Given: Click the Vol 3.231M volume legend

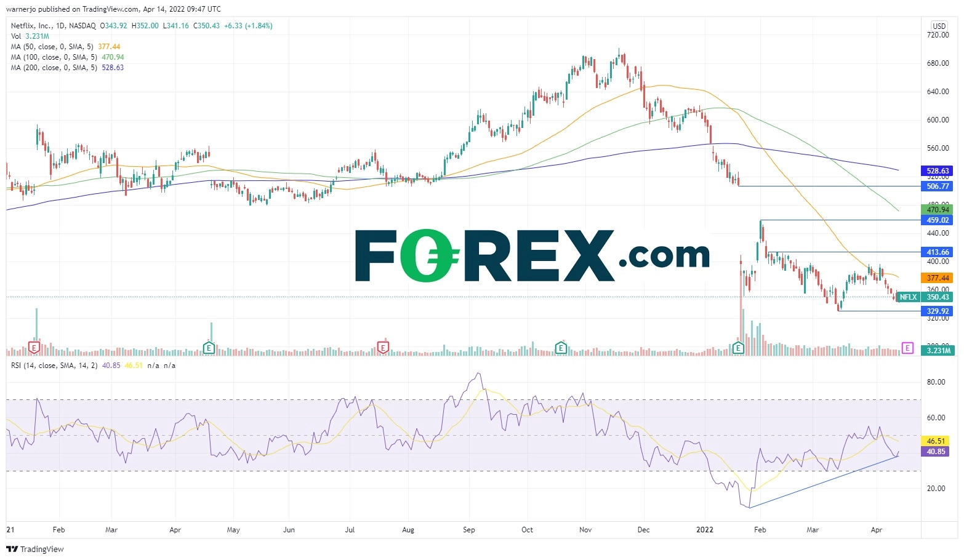Looking at the screenshot, I should click(30, 36).
